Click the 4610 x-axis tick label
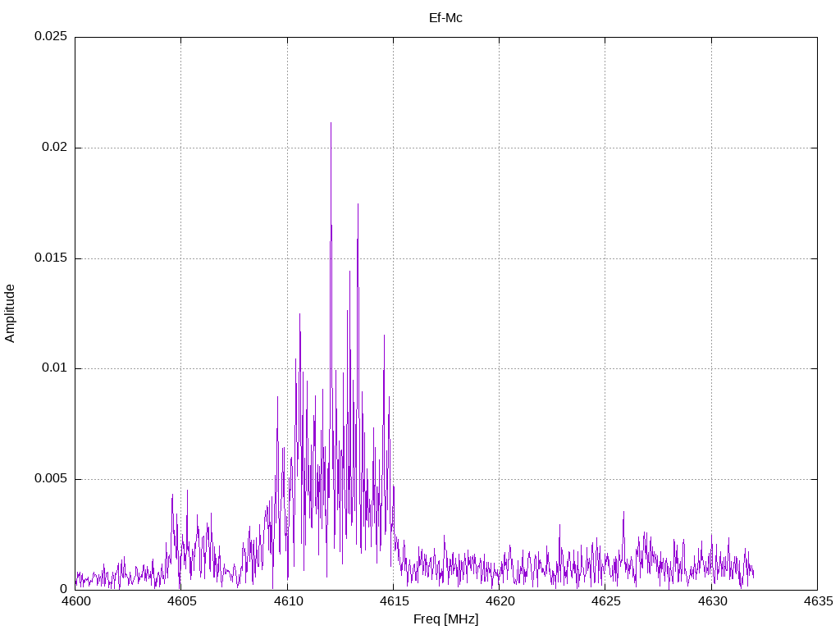Viewport: 840px width, 630px height. 287,601
